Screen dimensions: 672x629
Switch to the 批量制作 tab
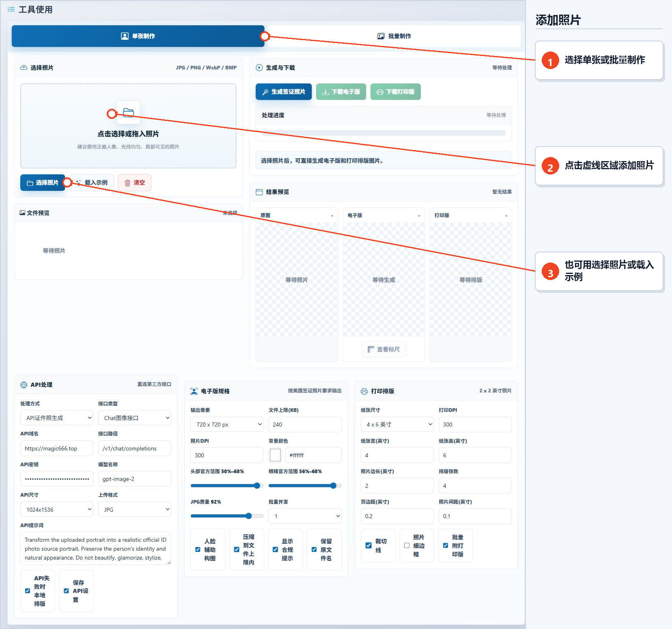tap(394, 36)
